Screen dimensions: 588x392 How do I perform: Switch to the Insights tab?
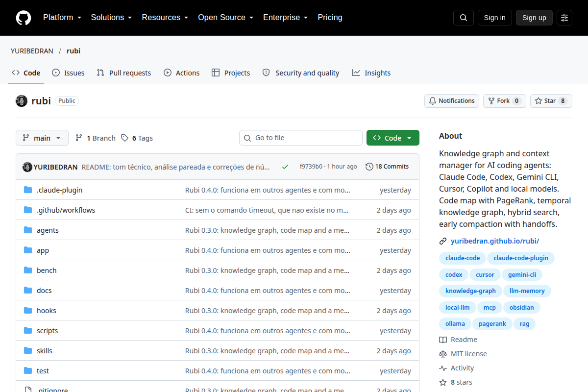tap(371, 73)
